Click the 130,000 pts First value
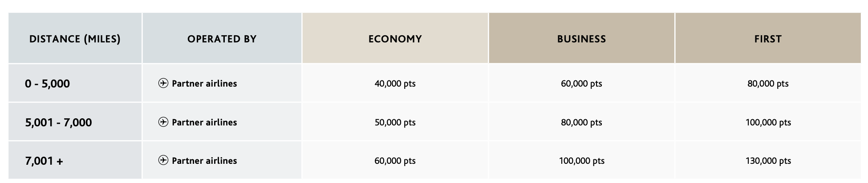The width and height of the screenshot is (868, 183). pos(768,161)
